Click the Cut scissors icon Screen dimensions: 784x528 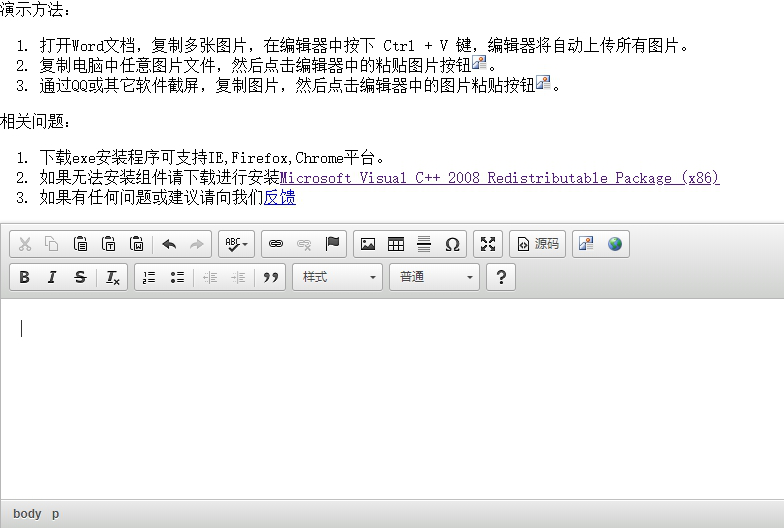pyautogui.click(x=24, y=244)
